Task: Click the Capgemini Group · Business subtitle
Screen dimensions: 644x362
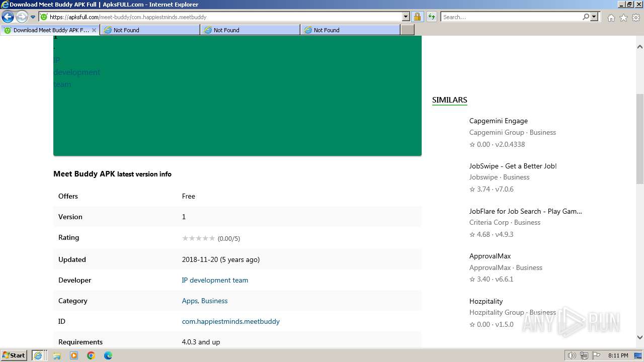Action: tap(513, 132)
